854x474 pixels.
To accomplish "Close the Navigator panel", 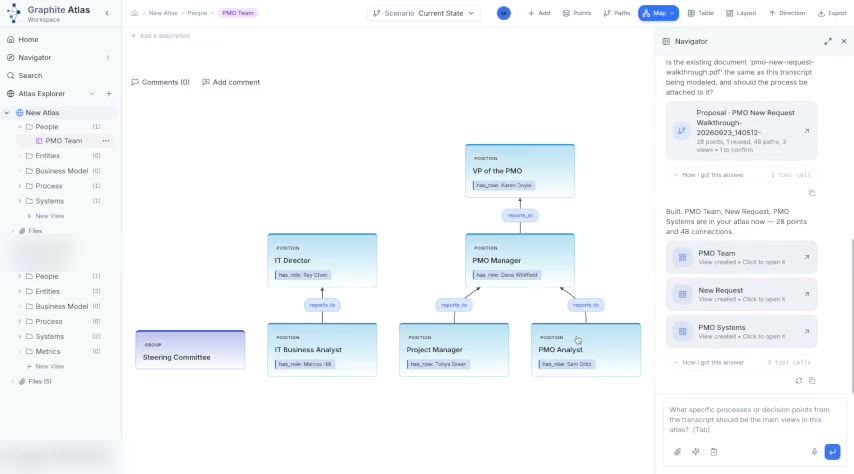I will 844,41.
